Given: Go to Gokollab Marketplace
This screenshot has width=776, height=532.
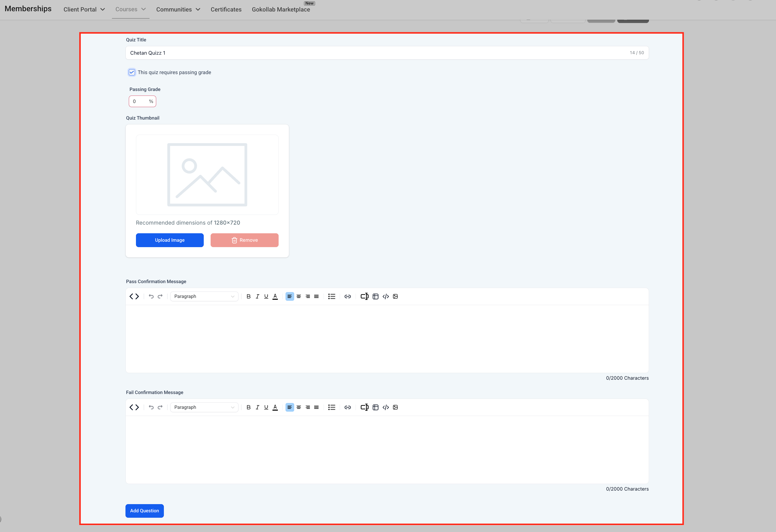Looking at the screenshot, I should (x=281, y=9).
